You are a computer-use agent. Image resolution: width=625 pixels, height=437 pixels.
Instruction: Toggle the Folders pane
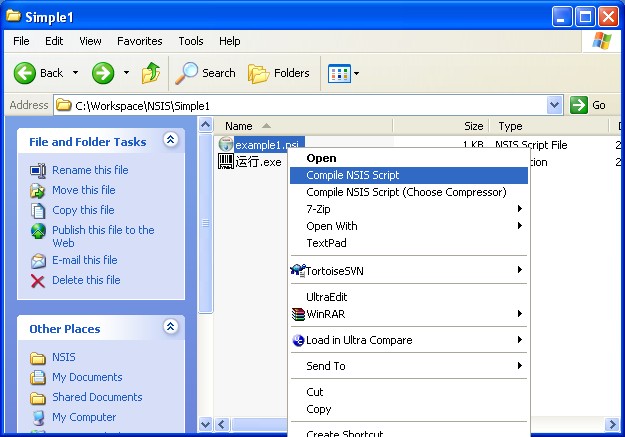click(x=279, y=73)
